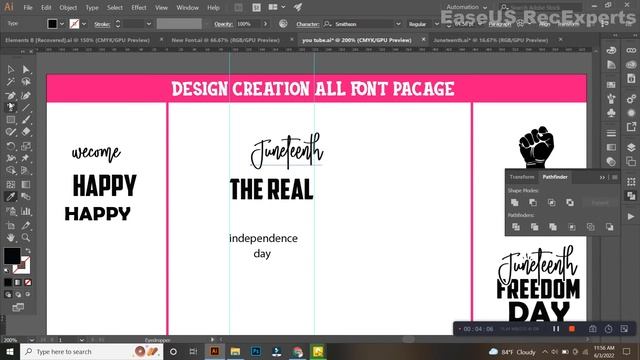This screenshot has width=640, height=360.
Task: Select the Artboard tool
Action: pyautogui.click(x=11, y=225)
